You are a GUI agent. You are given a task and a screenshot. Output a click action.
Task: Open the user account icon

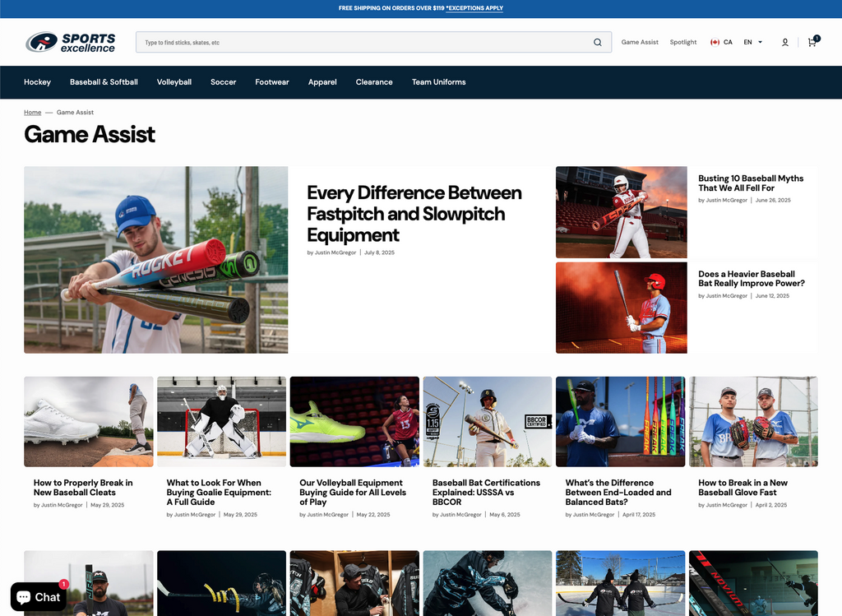pos(785,42)
